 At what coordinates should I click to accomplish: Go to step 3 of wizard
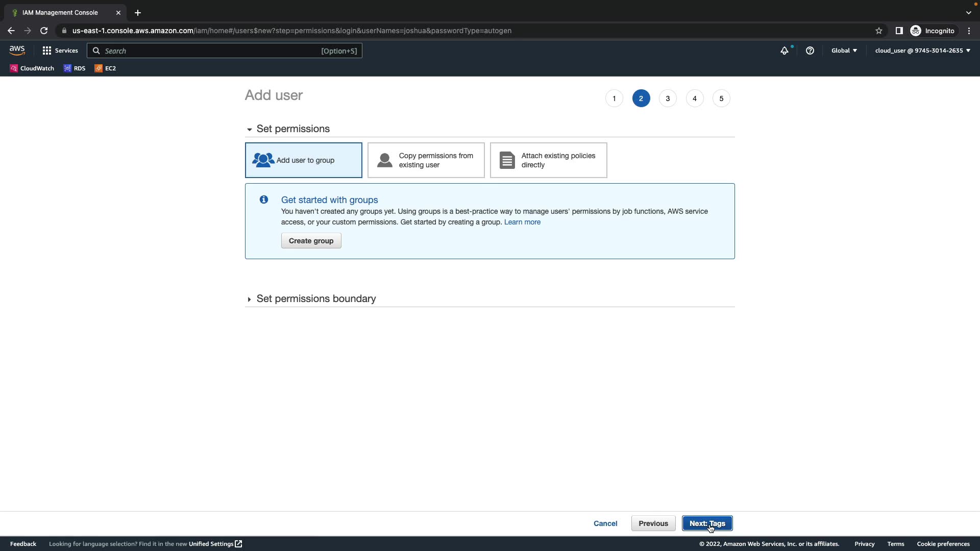(668, 98)
